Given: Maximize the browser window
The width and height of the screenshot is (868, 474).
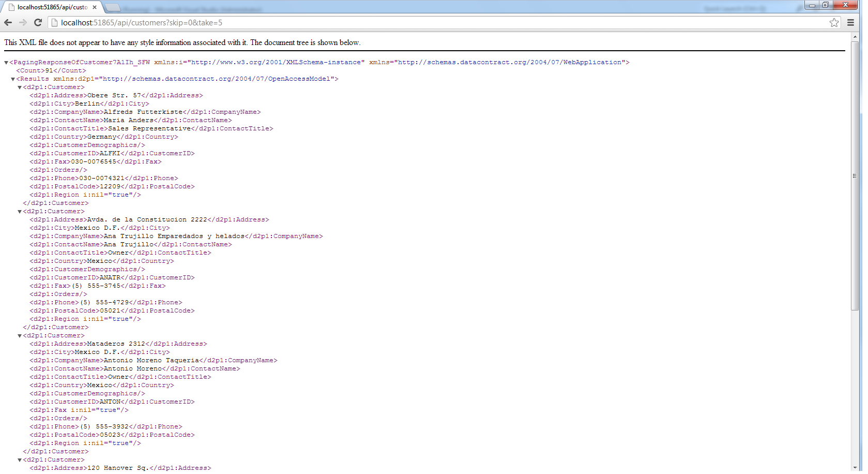Looking at the screenshot, I should 826,5.
